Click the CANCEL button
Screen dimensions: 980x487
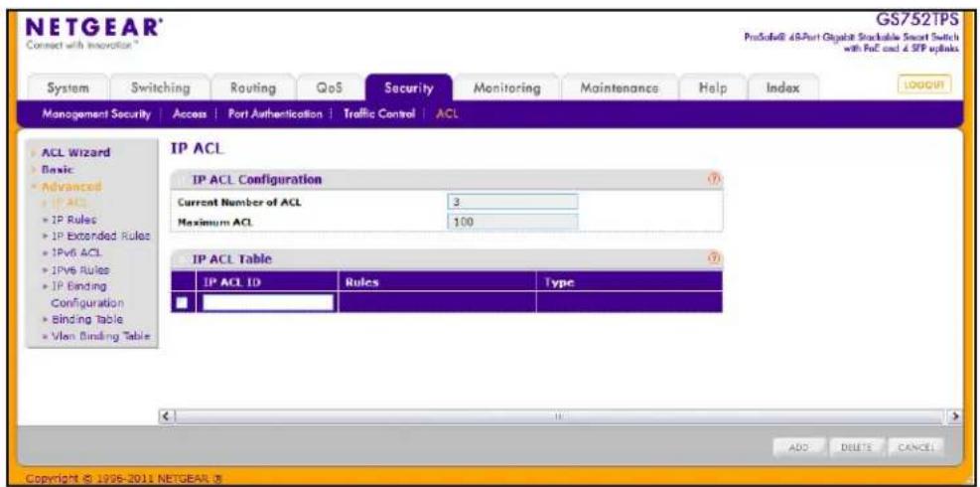pos(915,447)
